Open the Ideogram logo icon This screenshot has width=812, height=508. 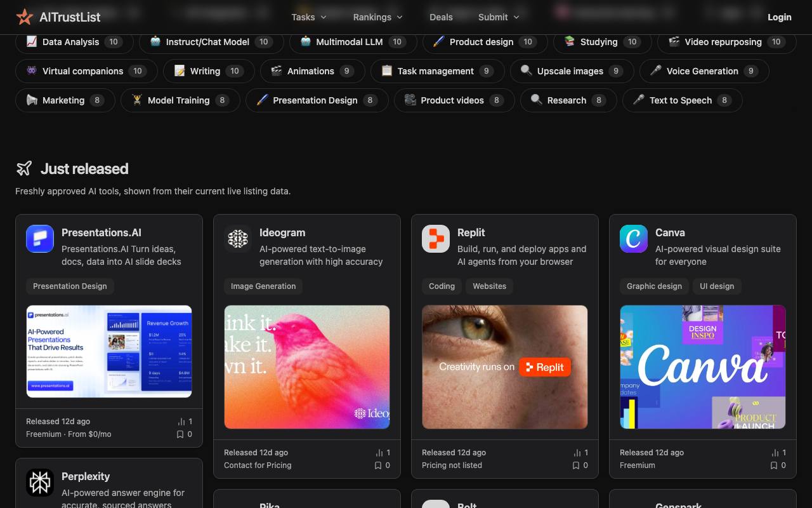tap(238, 239)
